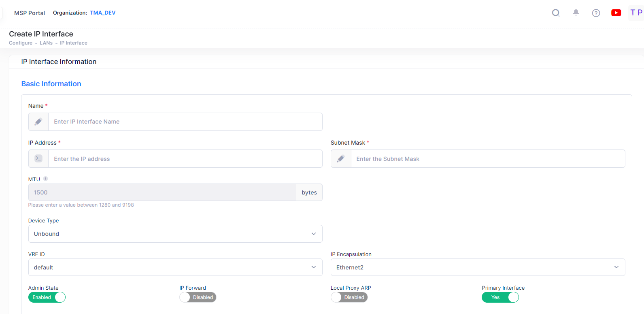Viewport: 644px width, 314px height.
Task: Click the pencil icon beside Subnet Mask field
Action: [341, 158]
